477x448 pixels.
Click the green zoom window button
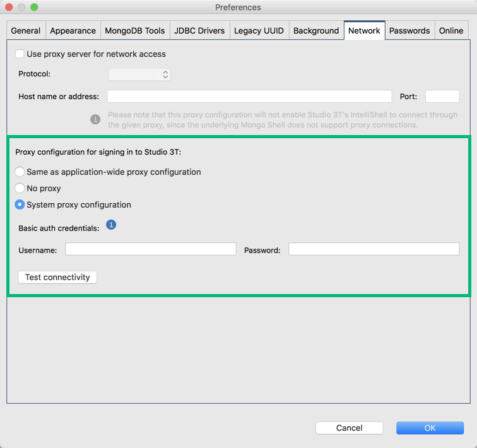click(34, 7)
